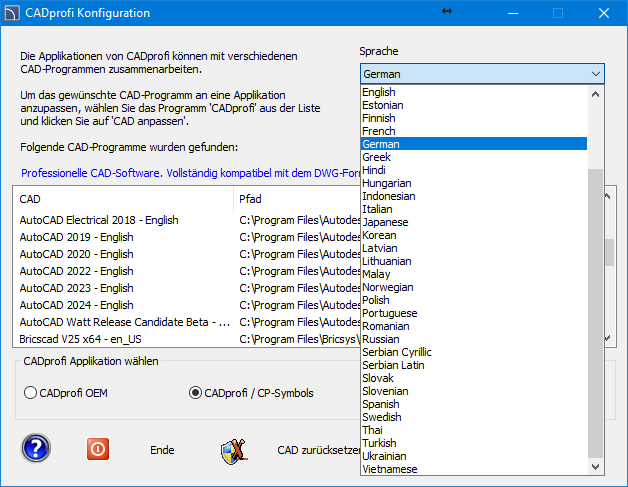Click the CAD zurücksetzen shield icon

tap(234, 450)
